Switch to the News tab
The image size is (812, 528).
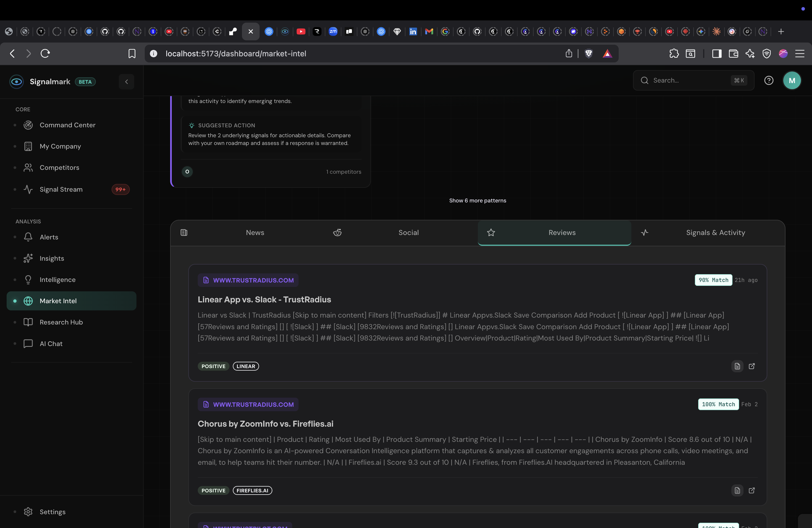255,233
